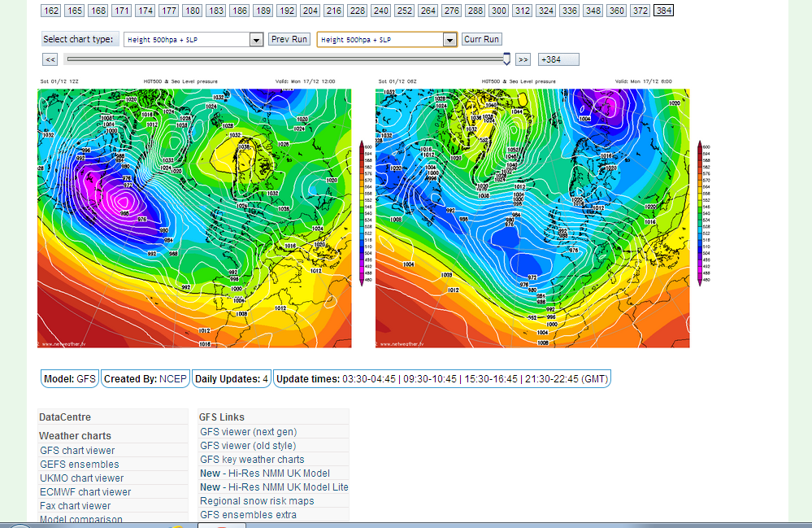Click the Model: GFS info badge
The image size is (812, 528).
70,379
